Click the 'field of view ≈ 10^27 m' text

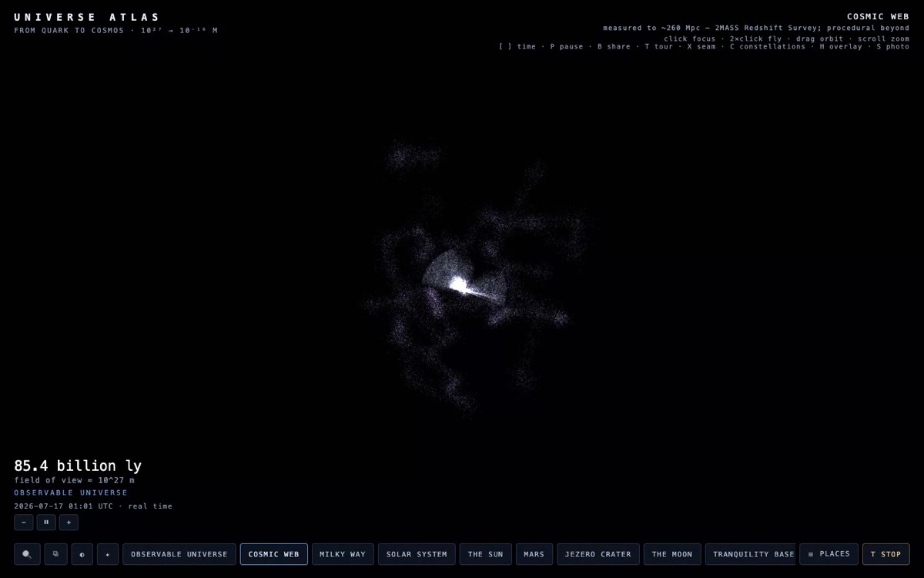[x=74, y=480]
